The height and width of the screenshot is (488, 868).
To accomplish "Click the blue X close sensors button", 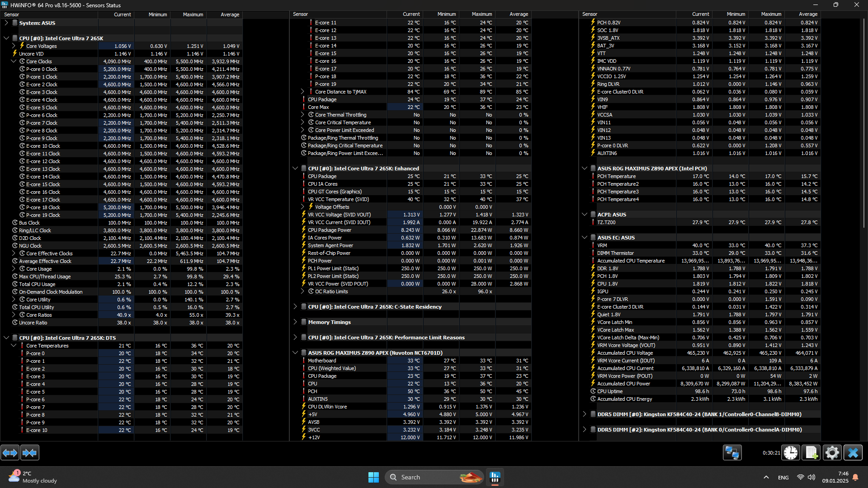I will (x=853, y=452).
